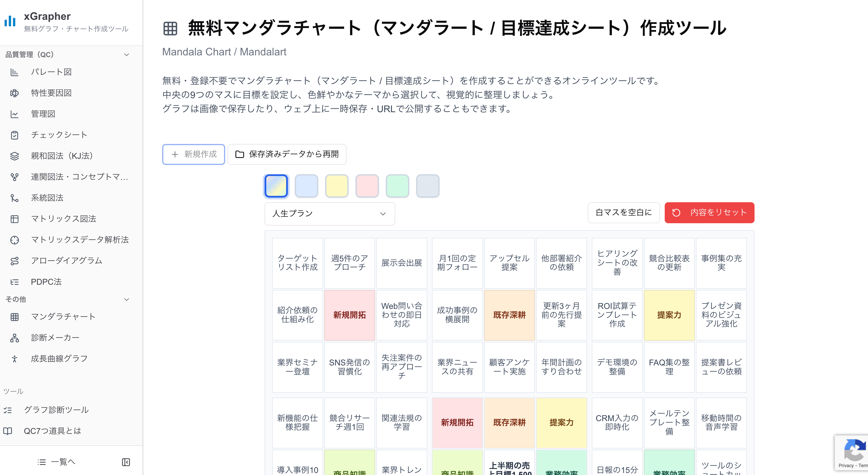Click the 新規開拓 cell in the grid
868x475 pixels.
[x=349, y=315]
